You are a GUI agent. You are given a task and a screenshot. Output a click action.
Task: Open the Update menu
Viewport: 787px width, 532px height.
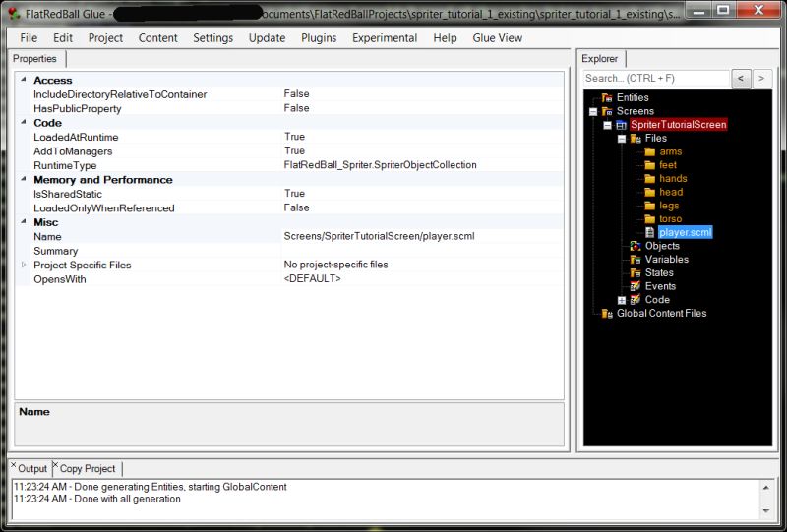pyautogui.click(x=267, y=38)
